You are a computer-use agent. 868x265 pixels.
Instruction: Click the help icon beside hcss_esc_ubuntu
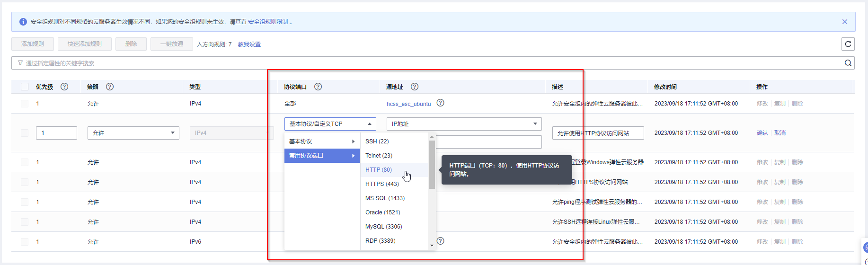[440, 103]
